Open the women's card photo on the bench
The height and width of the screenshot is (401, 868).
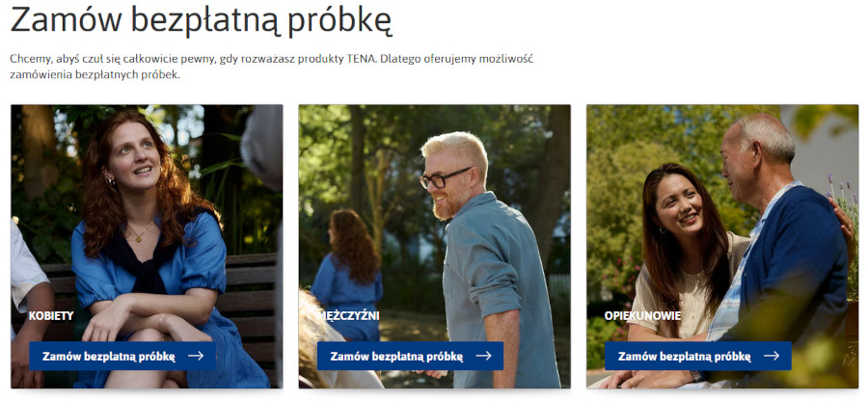pyautogui.click(x=147, y=246)
